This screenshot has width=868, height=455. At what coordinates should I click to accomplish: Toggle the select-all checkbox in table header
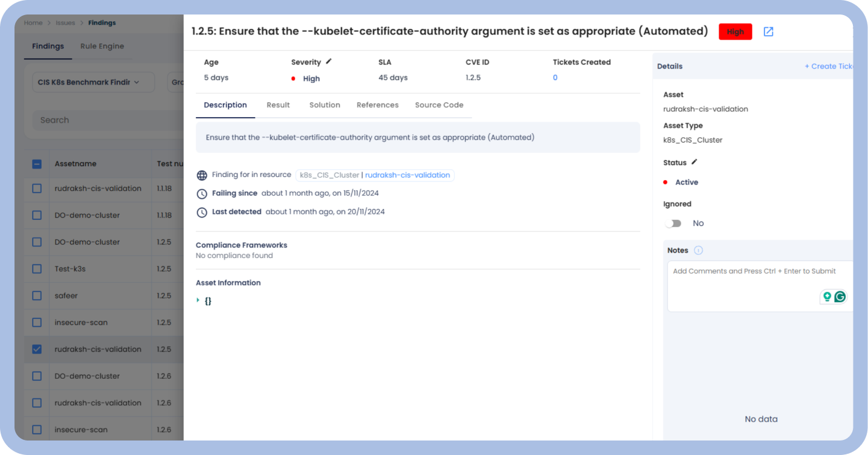point(37,164)
